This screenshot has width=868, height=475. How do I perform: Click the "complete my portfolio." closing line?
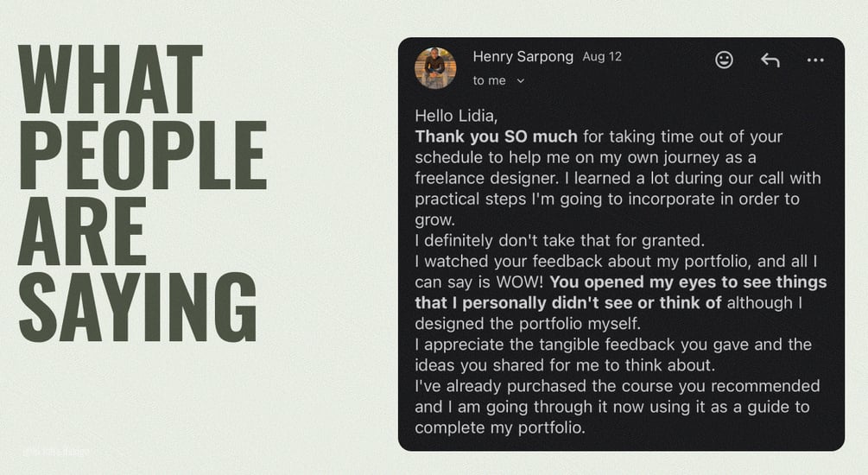(500, 427)
